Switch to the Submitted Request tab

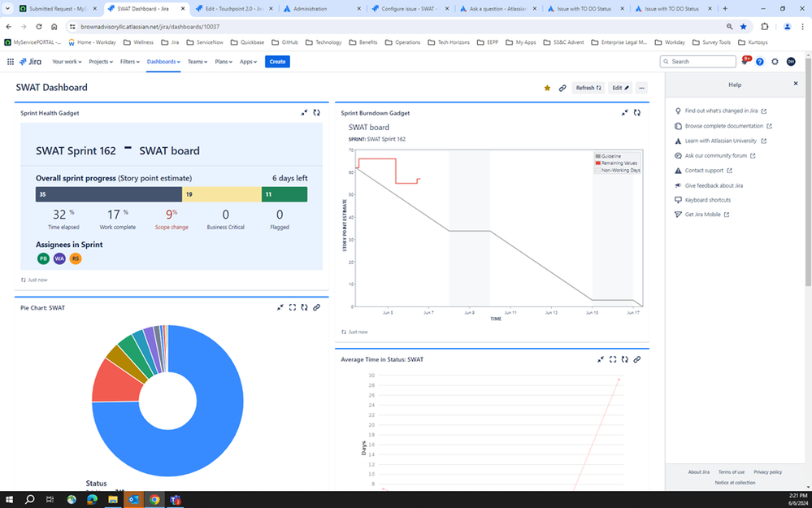pyautogui.click(x=58, y=9)
